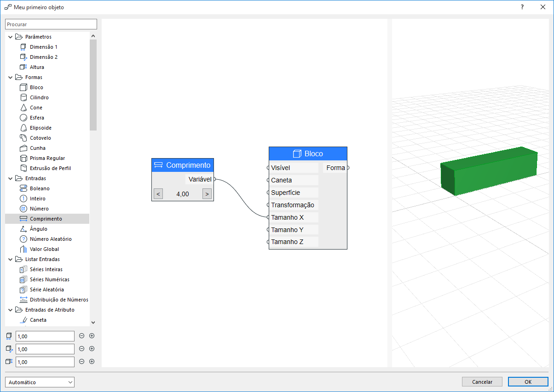Confirm with the OK button
This screenshot has width=554, height=392.
pyautogui.click(x=528, y=382)
